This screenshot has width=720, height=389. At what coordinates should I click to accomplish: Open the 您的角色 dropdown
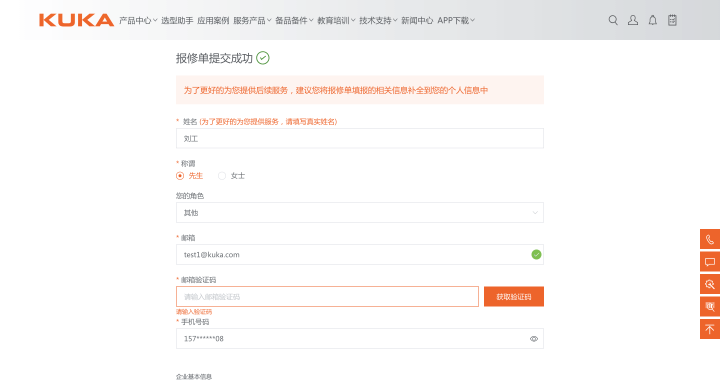(x=360, y=213)
